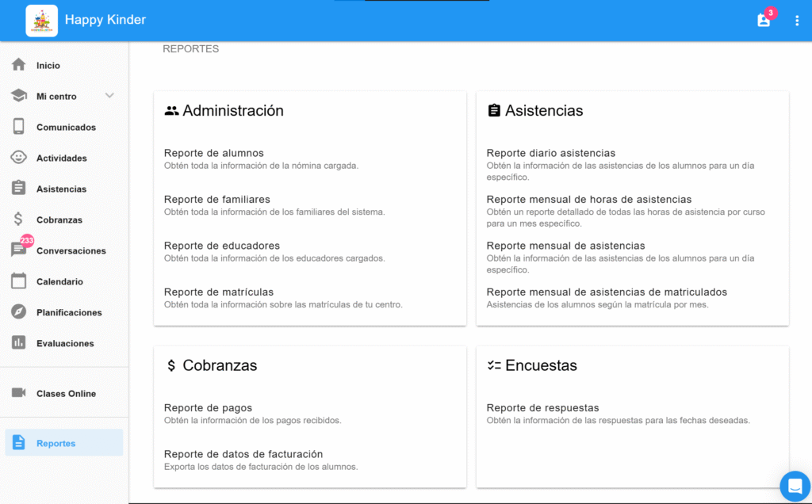Open Reporte mensual de asistencias
This screenshot has height=504, width=812.
(x=565, y=246)
